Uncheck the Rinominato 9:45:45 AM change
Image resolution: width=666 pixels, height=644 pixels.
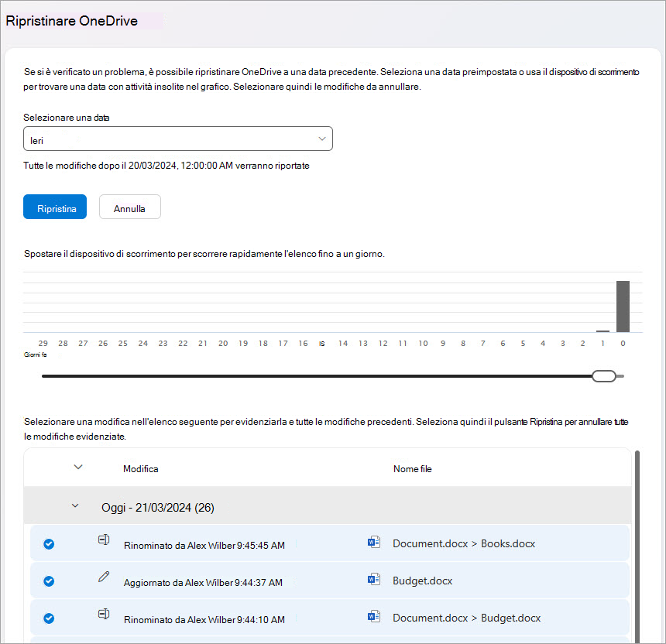pyautogui.click(x=49, y=544)
